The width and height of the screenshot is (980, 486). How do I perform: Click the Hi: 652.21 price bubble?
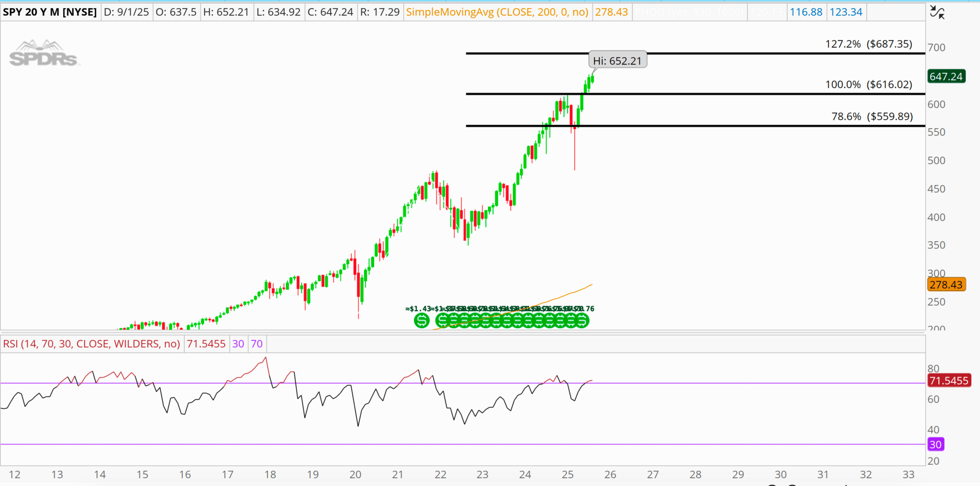click(x=618, y=60)
